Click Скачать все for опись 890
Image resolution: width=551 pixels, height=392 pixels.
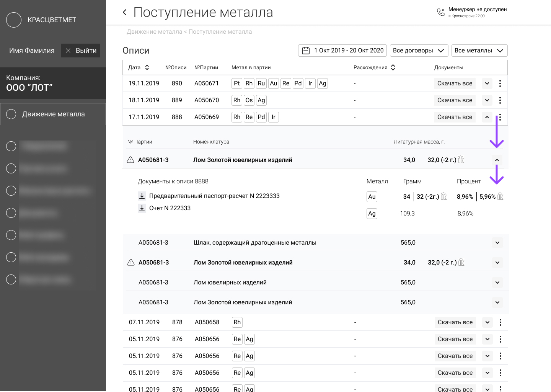[x=455, y=83]
